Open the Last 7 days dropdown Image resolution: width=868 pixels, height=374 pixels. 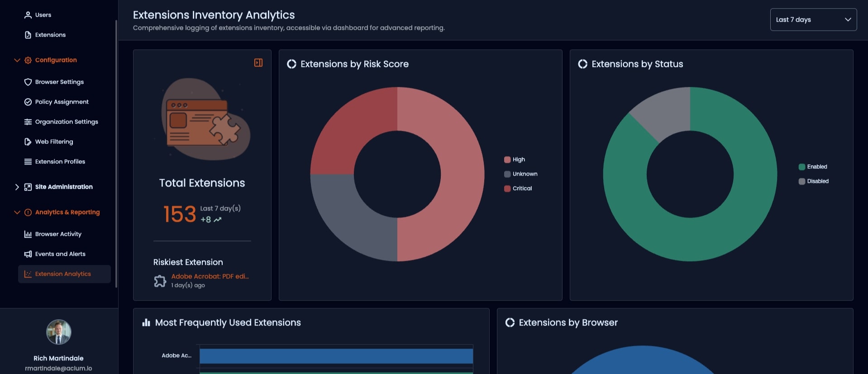click(813, 19)
